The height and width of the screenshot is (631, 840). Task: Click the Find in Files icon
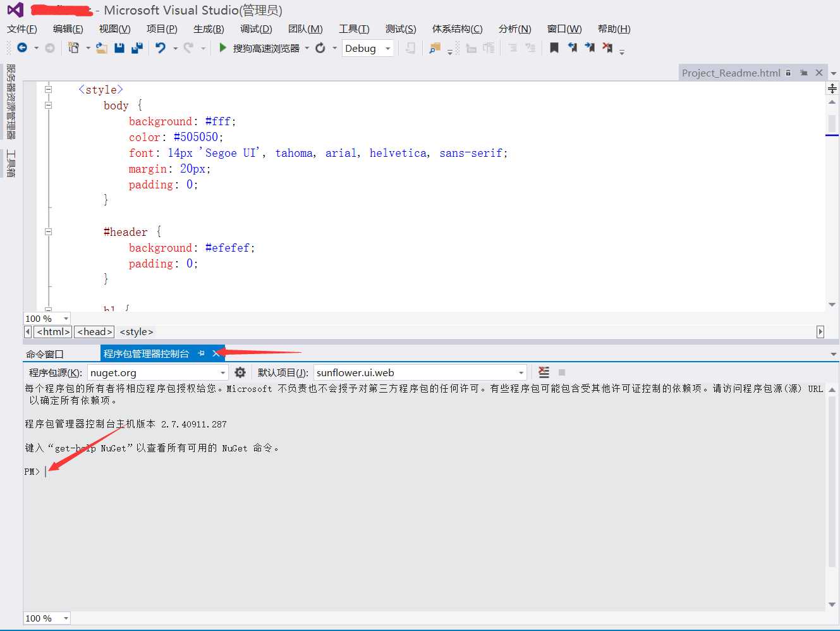pyautogui.click(x=435, y=48)
